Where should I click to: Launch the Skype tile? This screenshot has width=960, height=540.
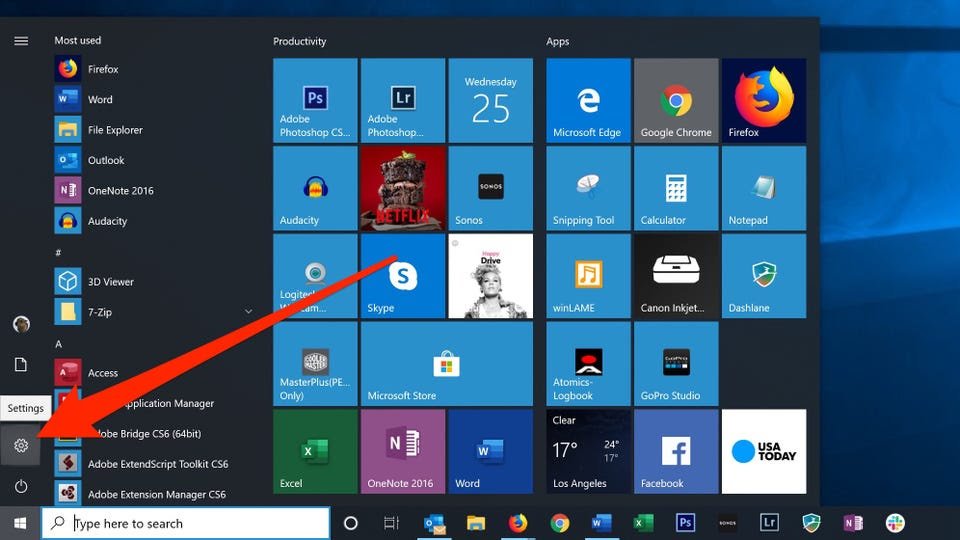pos(403,276)
